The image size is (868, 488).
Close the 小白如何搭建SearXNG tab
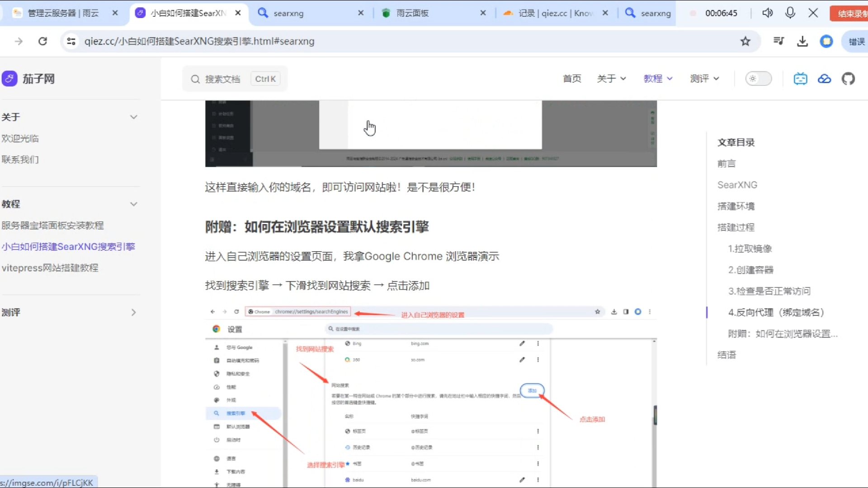238,13
